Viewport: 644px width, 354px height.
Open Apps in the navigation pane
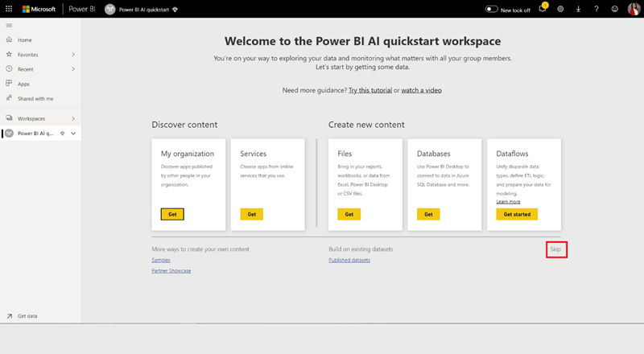(x=23, y=84)
